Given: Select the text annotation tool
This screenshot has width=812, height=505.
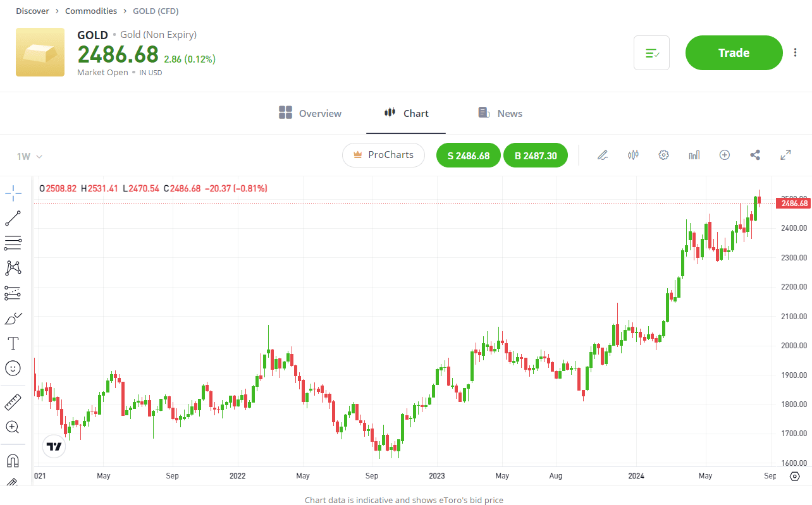Looking at the screenshot, I should 13,343.
